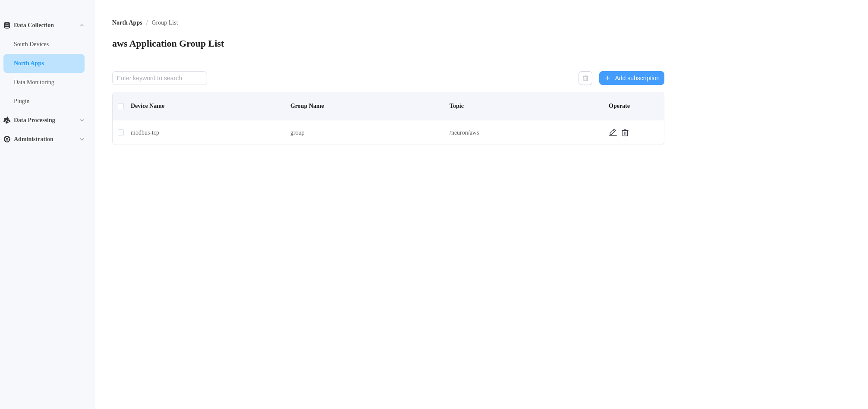Expand the Data Processing section

coord(82,120)
